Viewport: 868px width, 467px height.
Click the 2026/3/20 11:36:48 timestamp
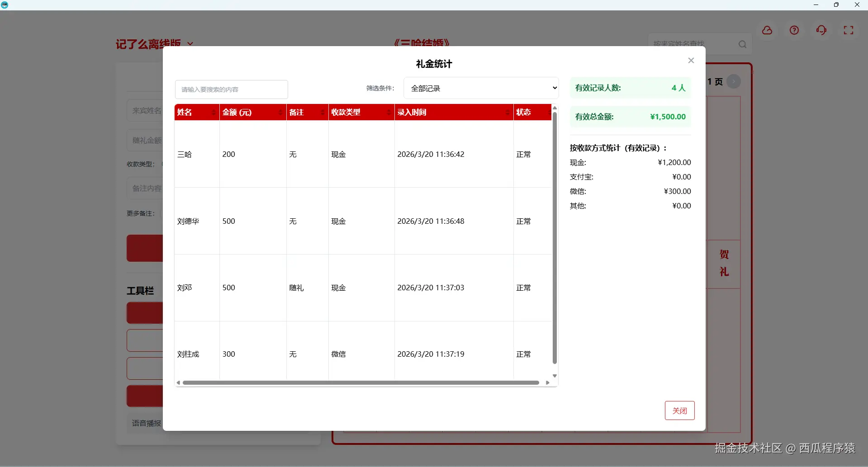pos(431,222)
